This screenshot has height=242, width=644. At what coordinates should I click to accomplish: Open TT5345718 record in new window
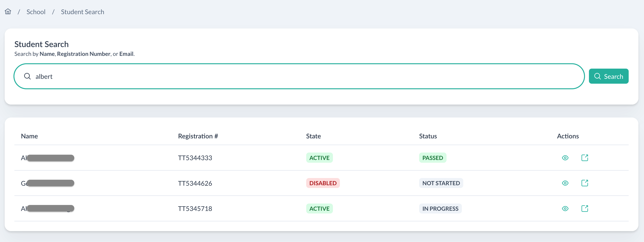point(585,209)
